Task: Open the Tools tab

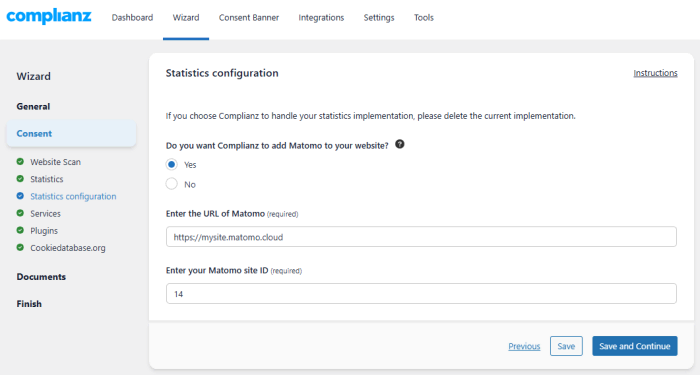Action: coord(423,17)
